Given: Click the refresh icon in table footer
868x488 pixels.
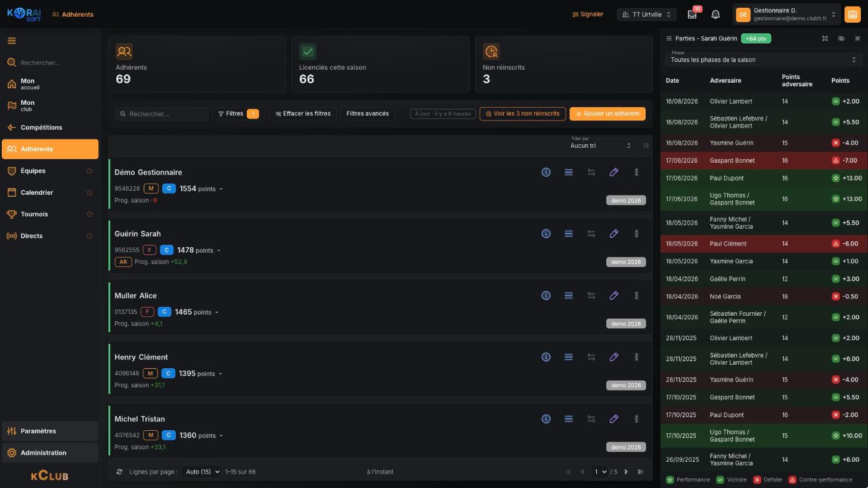Looking at the screenshot, I should (119, 472).
